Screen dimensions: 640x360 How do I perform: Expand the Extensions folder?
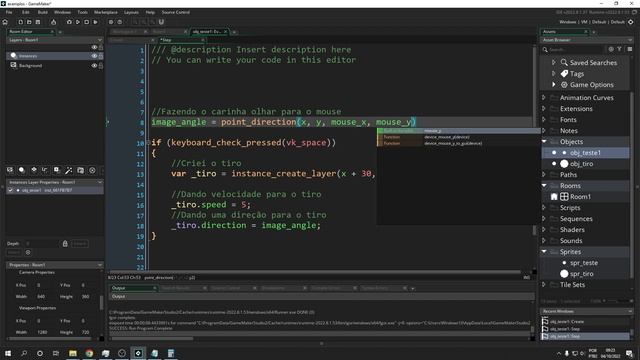coord(544,109)
